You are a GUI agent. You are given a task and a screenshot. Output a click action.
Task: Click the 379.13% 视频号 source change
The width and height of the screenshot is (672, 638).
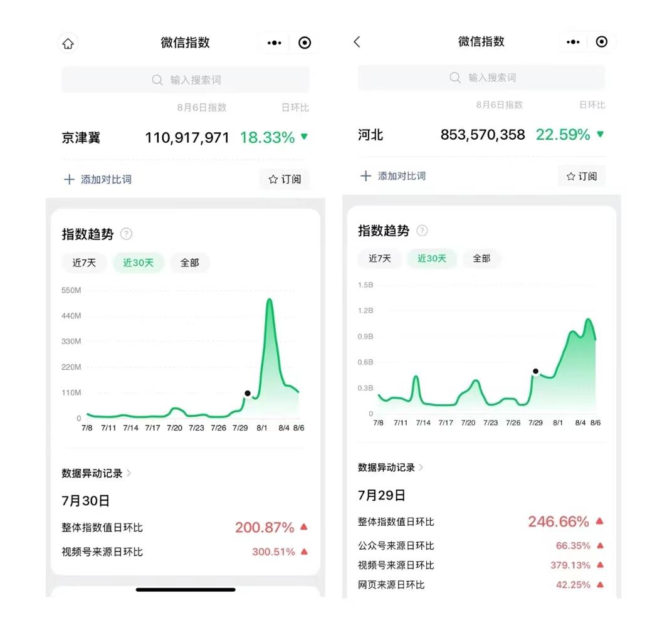click(570, 565)
